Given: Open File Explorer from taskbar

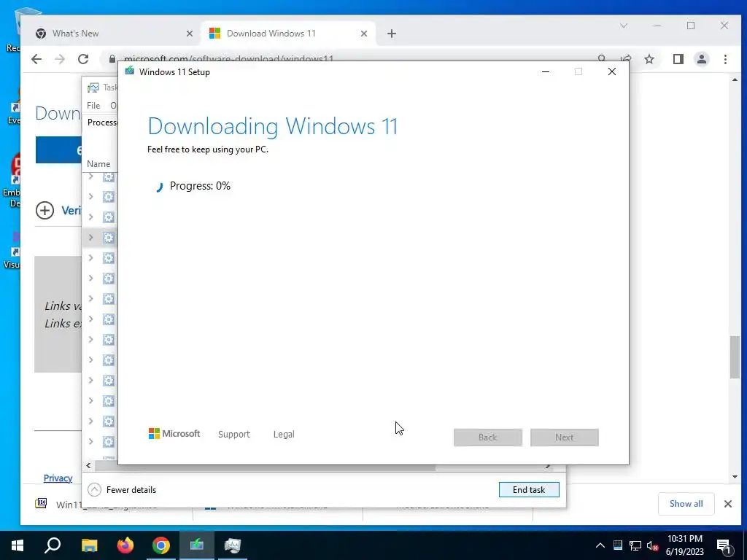Looking at the screenshot, I should tap(89, 545).
